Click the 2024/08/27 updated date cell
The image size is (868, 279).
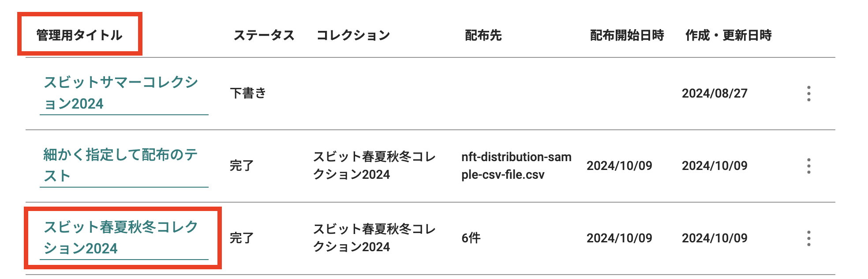pos(715,93)
